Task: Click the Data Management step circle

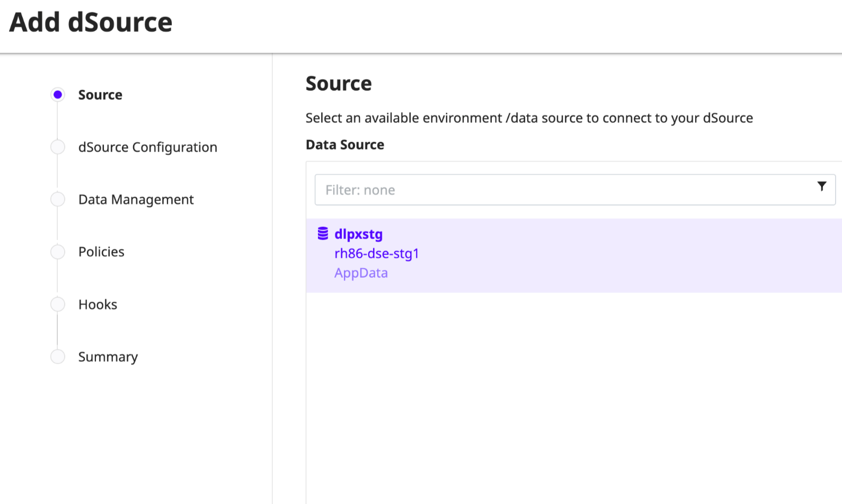Action: 58,199
